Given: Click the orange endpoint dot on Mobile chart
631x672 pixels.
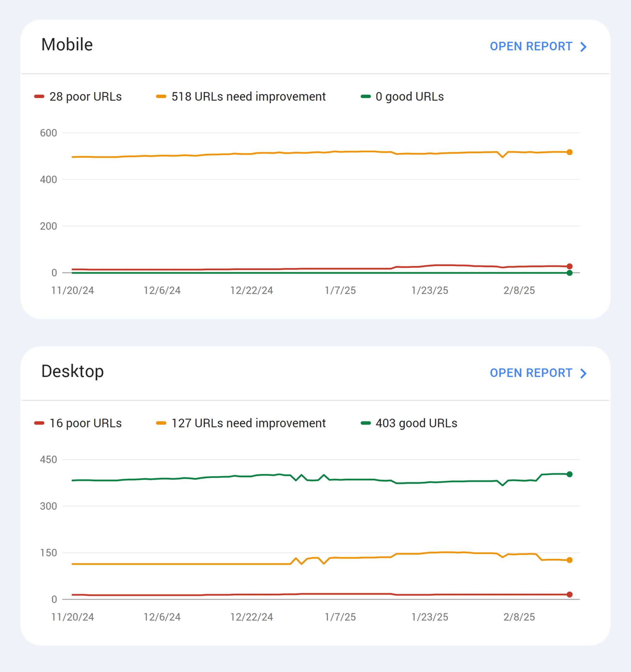Looking at the screenshot, I should click(569, 152).
